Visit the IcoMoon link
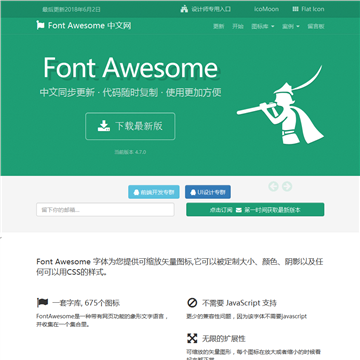 (266, 9)
